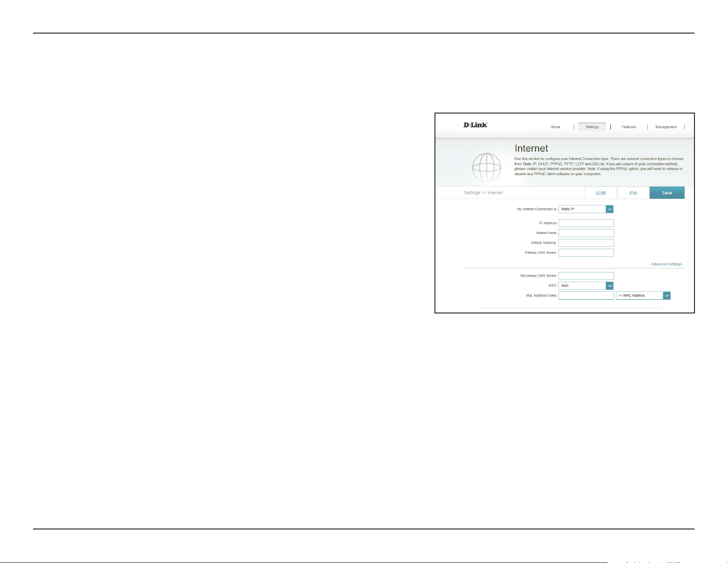Open the Home menu tab
This screenshot has height=563, width=728.
tap(555, 127)
